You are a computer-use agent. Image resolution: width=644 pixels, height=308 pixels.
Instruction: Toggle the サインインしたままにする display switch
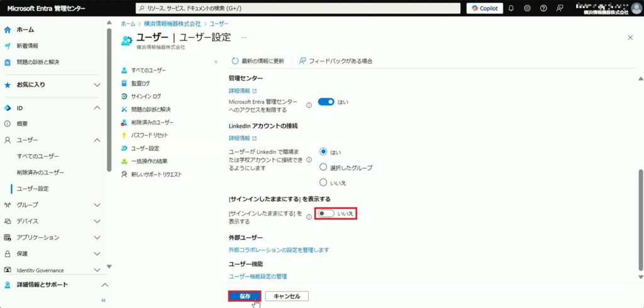coord(326,214)
